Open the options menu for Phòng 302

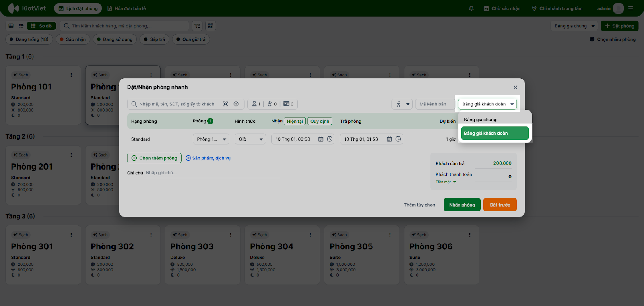151,235
